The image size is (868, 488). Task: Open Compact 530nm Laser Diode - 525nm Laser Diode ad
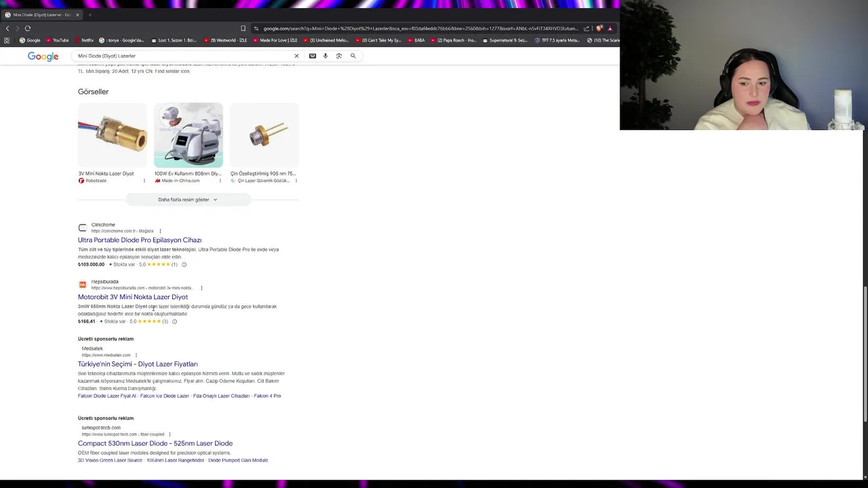click(155, 443)
